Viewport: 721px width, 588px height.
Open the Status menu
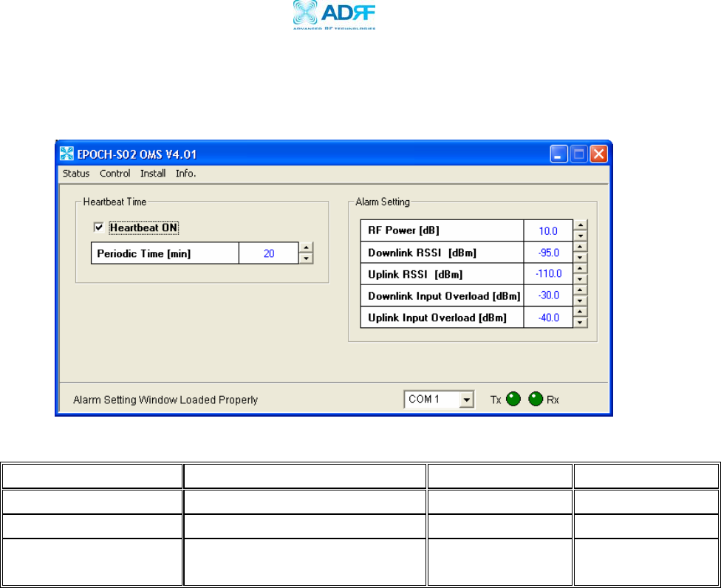pos(76,174)
